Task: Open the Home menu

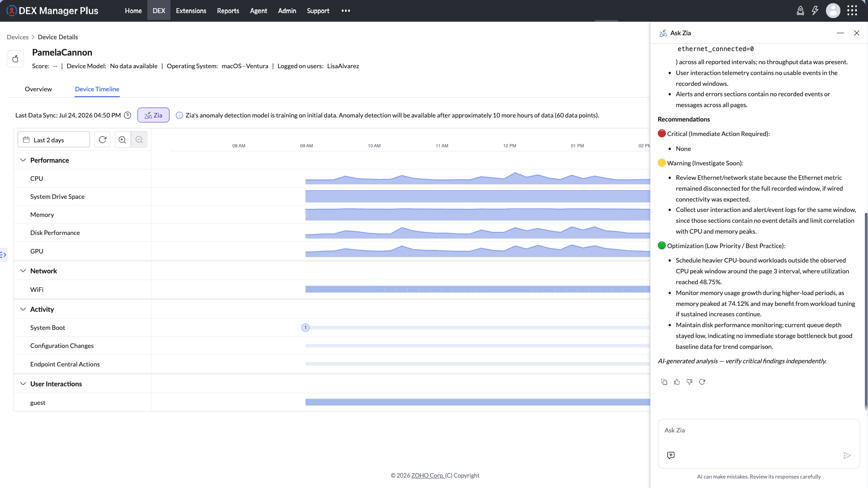Action: pyautogui.click(x=133, y=11)
